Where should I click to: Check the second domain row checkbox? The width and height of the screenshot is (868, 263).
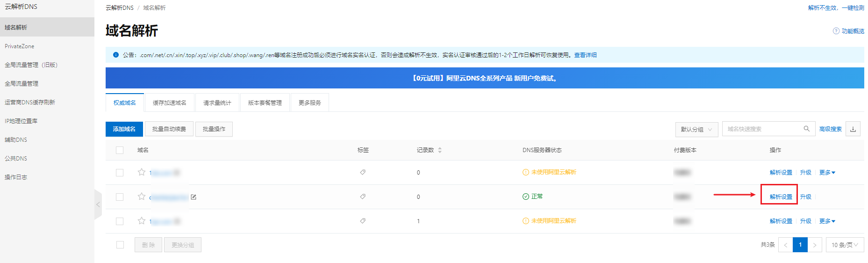pyautogui.click(x=120, y=197)
